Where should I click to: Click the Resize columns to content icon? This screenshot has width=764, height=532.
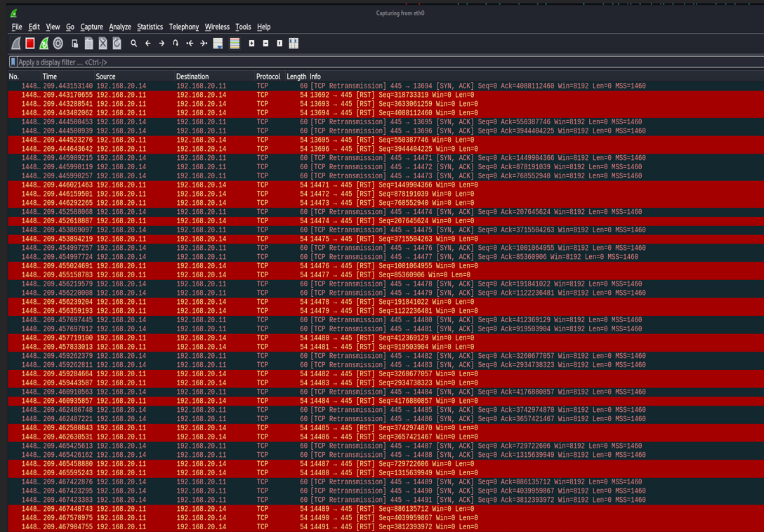point(295,43)
